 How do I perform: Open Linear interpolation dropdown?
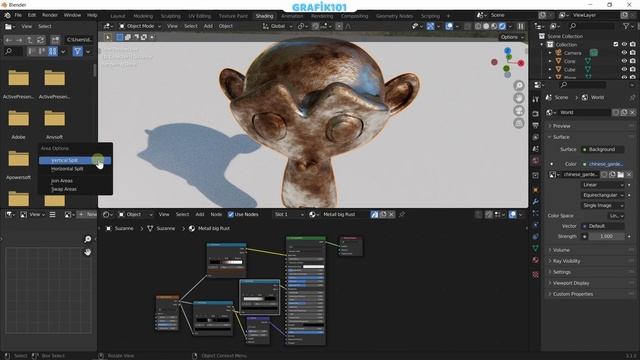coord(602,185)
